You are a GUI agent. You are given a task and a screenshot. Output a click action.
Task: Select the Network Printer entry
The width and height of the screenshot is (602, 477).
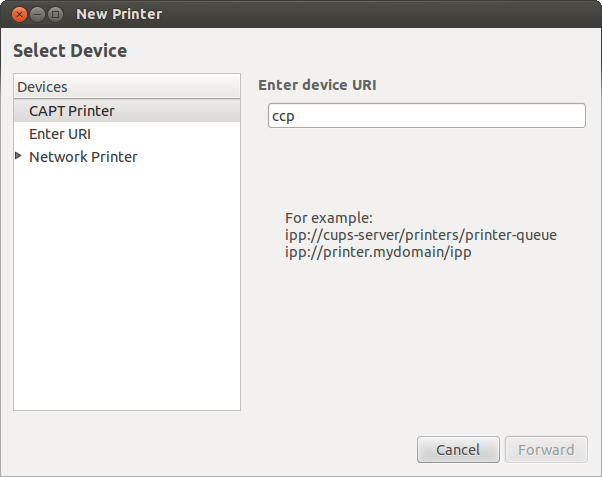tap(83, 157)
